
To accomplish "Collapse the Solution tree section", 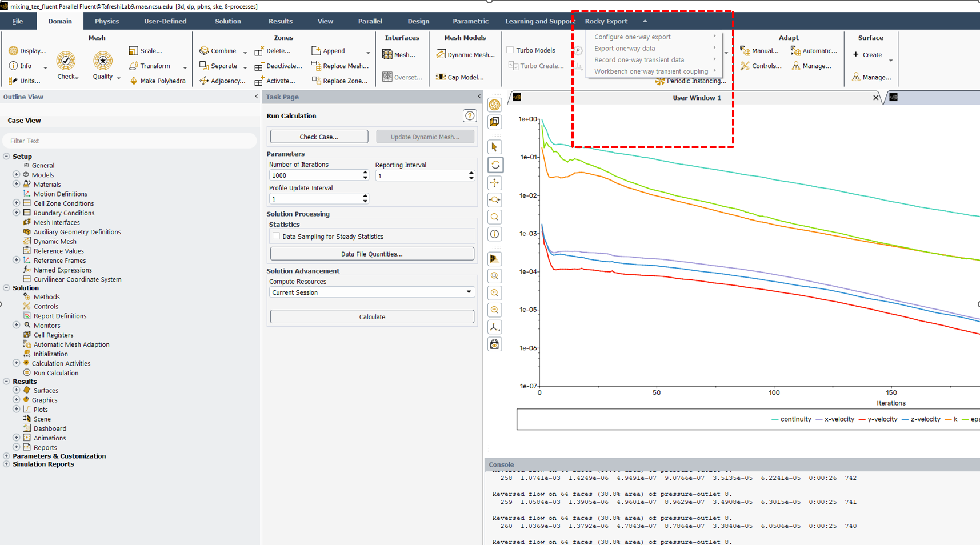I will (6, 288).
